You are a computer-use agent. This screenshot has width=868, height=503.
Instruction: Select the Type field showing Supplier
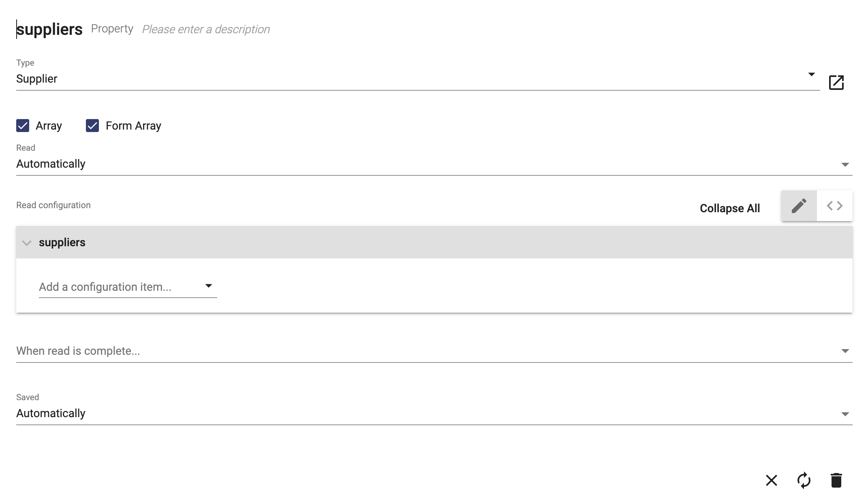[x=416, y=79]
